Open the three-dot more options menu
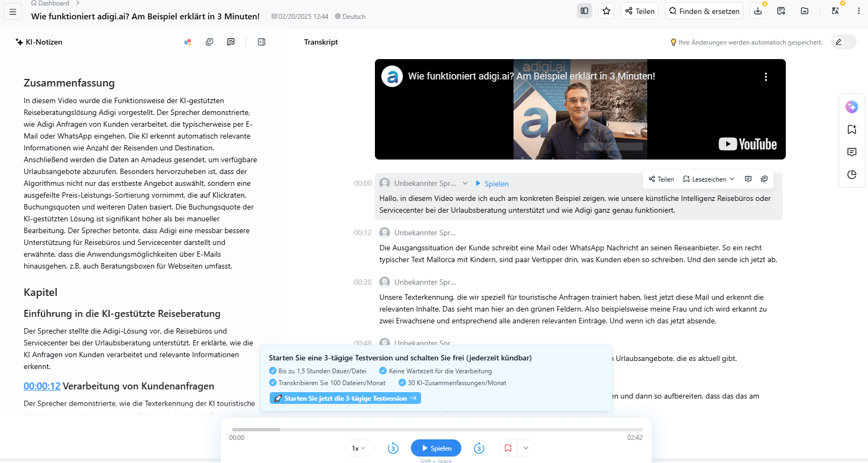 [x=858, y=11]
